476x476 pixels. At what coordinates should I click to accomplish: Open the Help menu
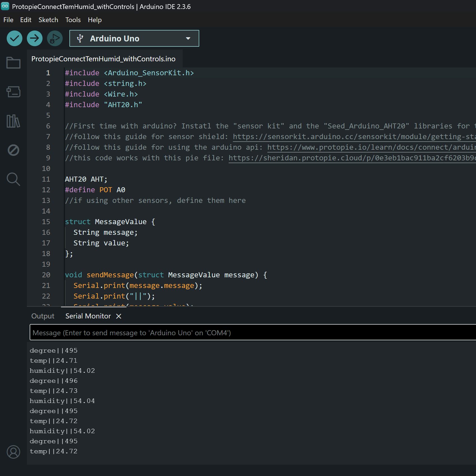(x=94, y=20)
